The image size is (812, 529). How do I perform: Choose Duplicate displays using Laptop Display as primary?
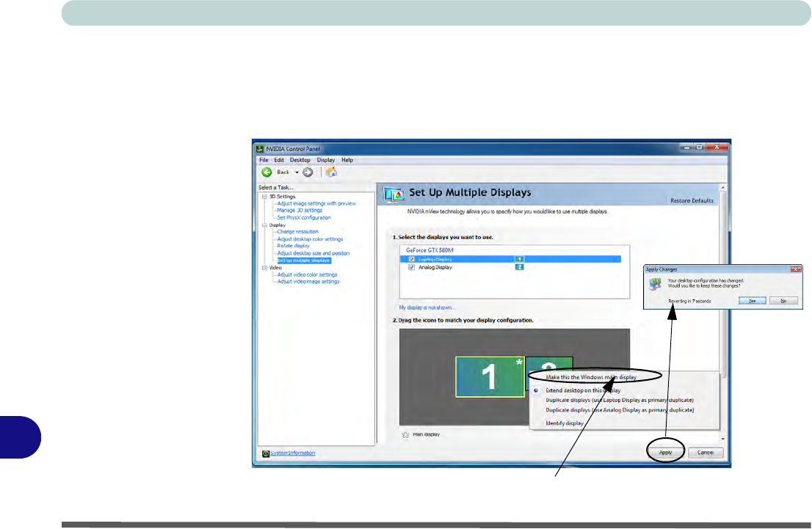click(620, 400)
